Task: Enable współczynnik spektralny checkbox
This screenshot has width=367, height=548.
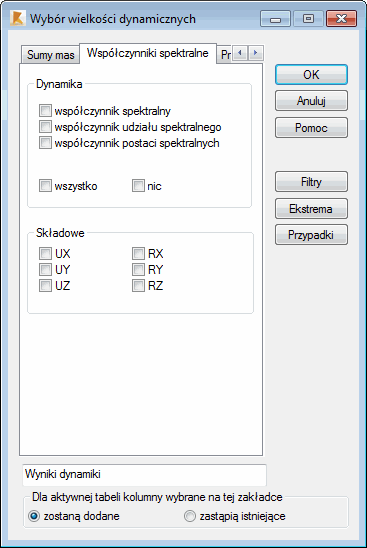Action: pyautogui.click(x=45, y=111)
